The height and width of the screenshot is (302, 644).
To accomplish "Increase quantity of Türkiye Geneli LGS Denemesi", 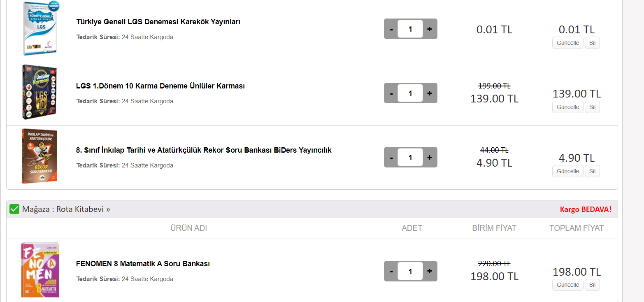I will click(x=430, y=29).
